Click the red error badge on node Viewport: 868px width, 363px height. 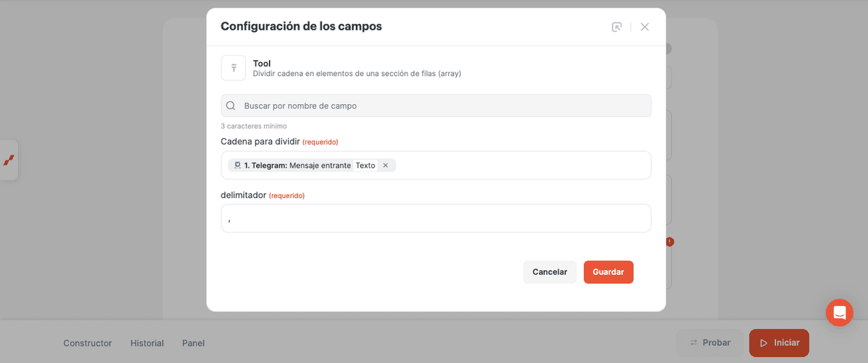click(670, 242)
